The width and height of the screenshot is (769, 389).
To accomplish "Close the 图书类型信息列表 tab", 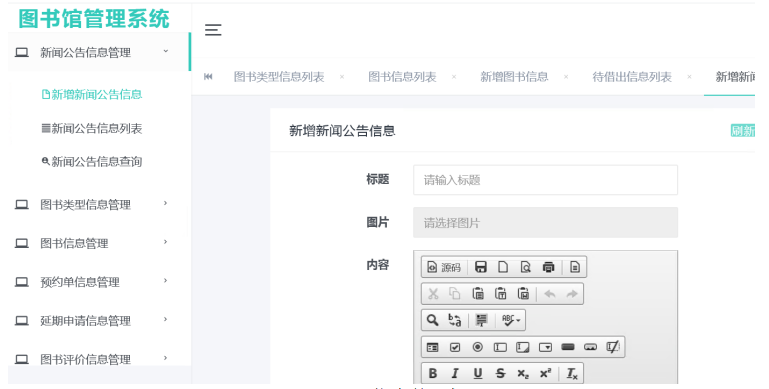I will pyautogui.click(x=342, y=77).
